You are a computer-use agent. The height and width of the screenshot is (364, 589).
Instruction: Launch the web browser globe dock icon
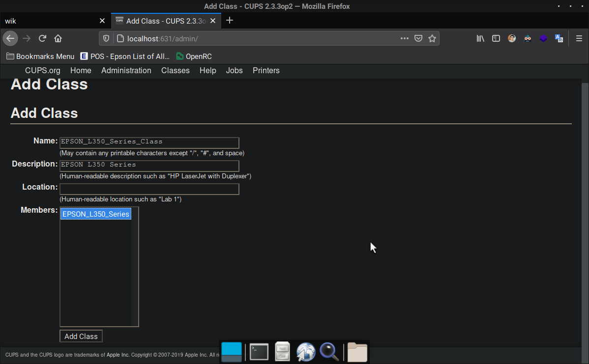coord(306,352)
